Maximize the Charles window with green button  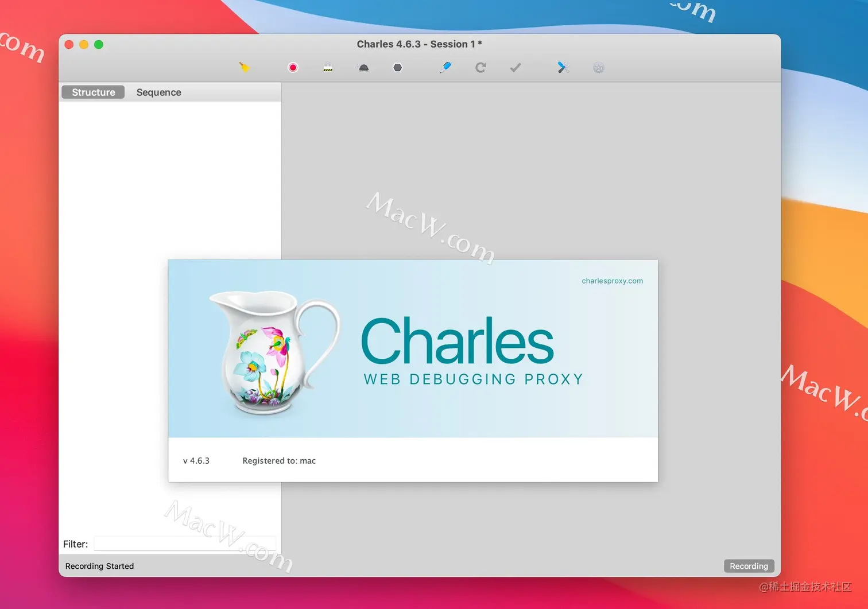click(99, 44)
